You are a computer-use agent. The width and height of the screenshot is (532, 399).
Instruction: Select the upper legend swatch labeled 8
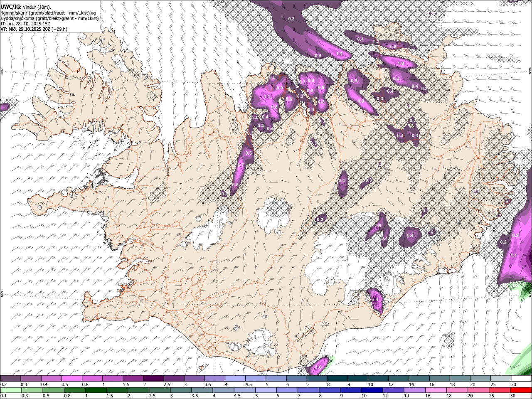tap(337, 378)
